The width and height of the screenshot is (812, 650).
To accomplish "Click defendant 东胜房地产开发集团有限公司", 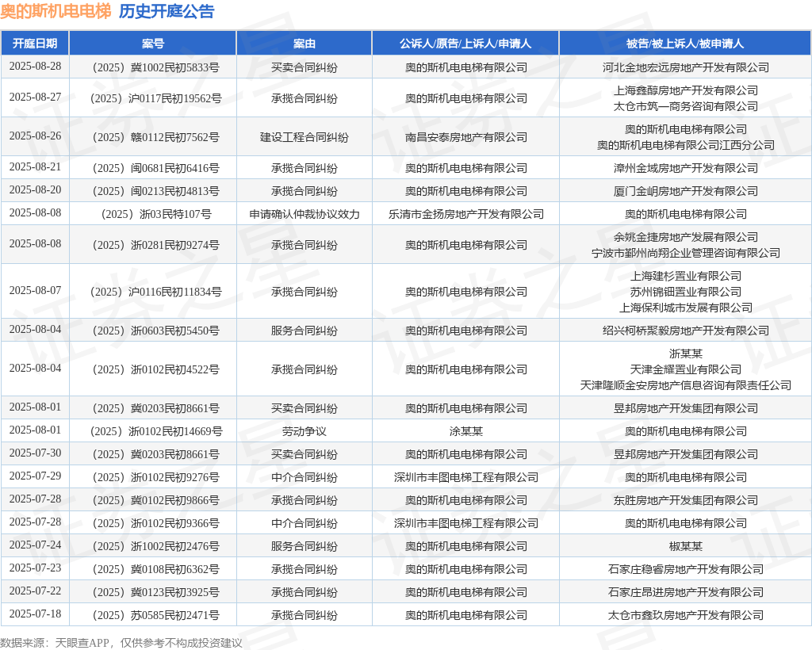I will pos(685,500).
